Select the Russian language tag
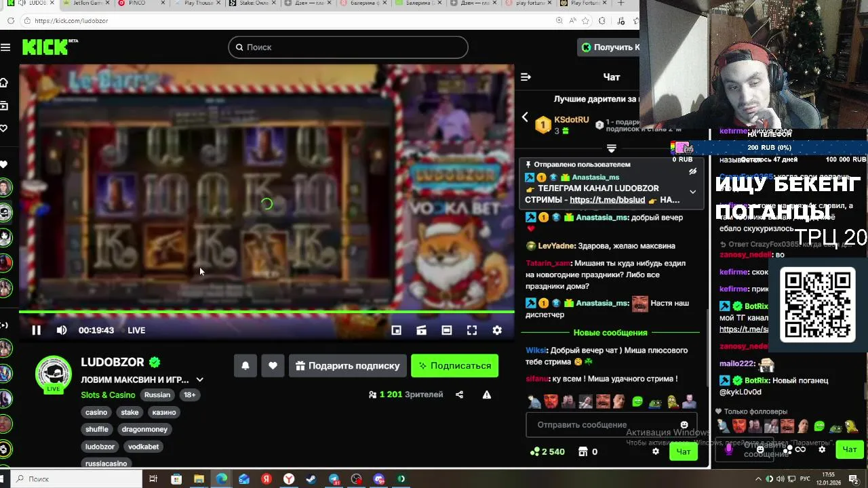The image size is (868, 488). click(x=157, y=395)
